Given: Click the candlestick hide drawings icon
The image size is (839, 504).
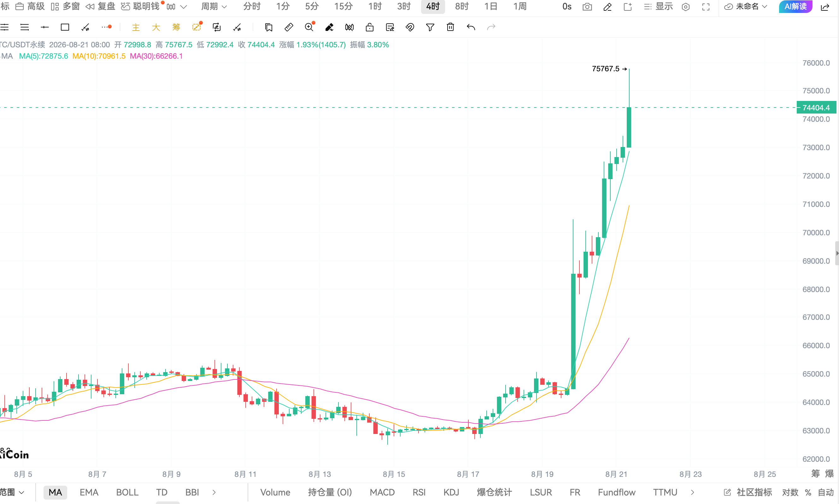Looking at the screenshot, I should [349, 27].
